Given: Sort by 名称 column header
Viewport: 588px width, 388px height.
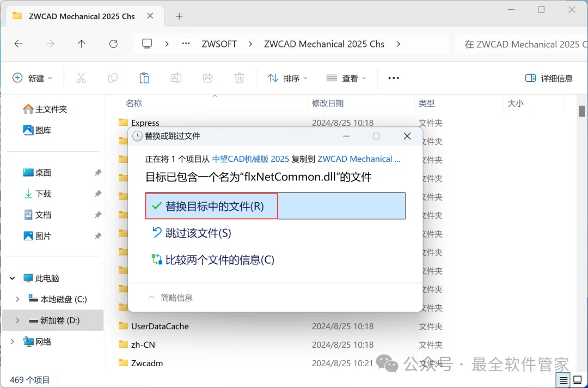Looking at the screenshot, I should coord(134,103).
